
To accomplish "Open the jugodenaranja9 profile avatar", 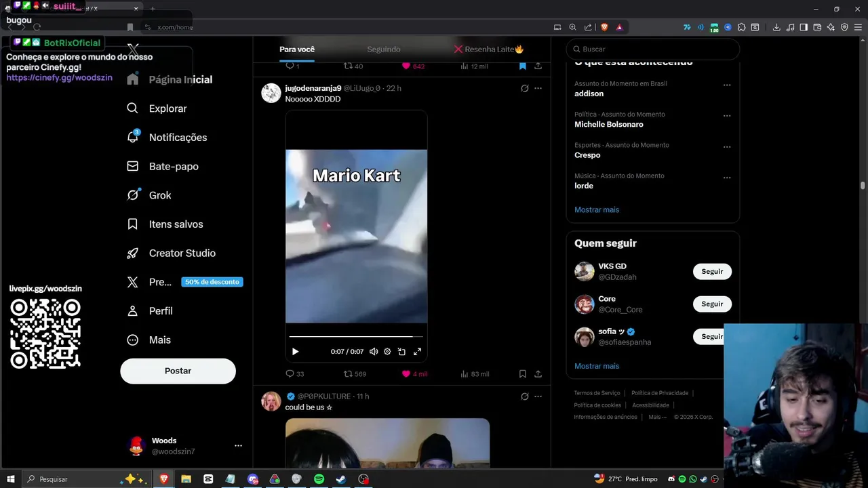I will tap(271, 93).
